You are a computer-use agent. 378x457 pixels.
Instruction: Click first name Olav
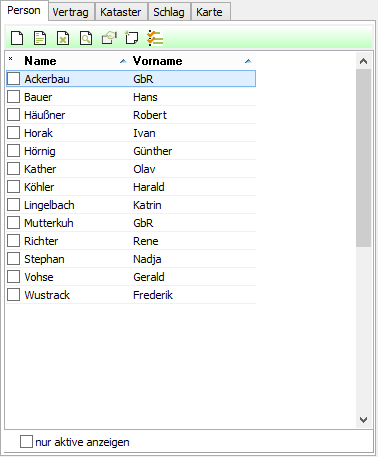tap(144, 169)
